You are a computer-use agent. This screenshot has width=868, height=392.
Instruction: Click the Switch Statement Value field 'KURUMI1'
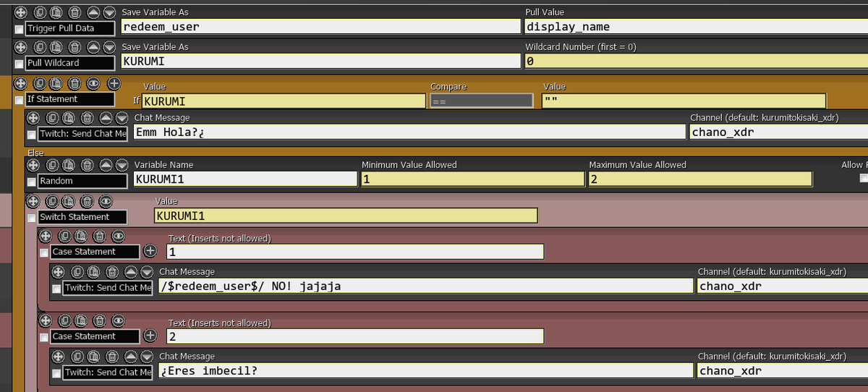346,215
